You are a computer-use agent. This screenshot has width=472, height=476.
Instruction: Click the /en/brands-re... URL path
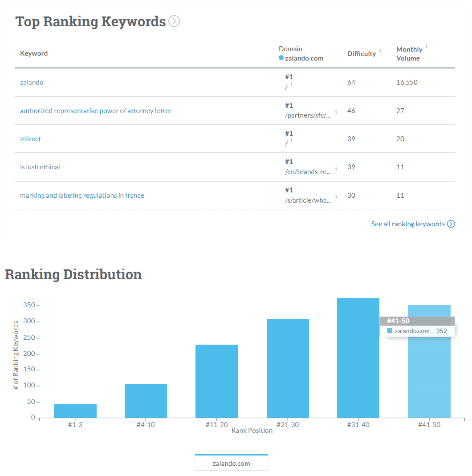tap(308, 172)
